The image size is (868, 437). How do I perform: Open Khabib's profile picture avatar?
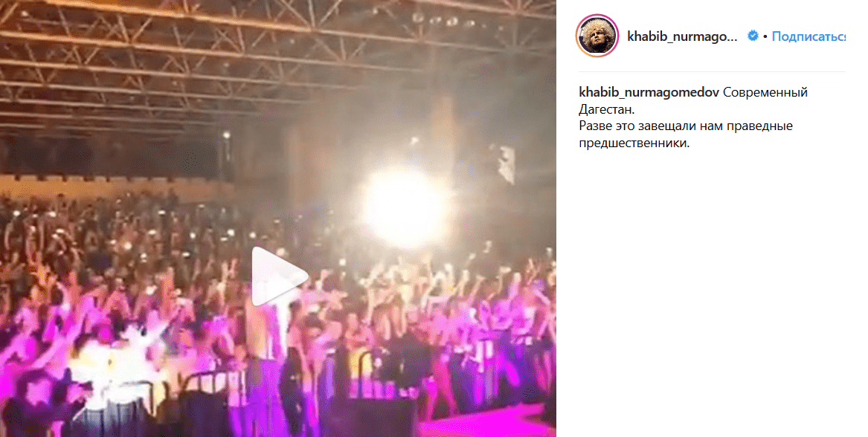pos(597,36)
